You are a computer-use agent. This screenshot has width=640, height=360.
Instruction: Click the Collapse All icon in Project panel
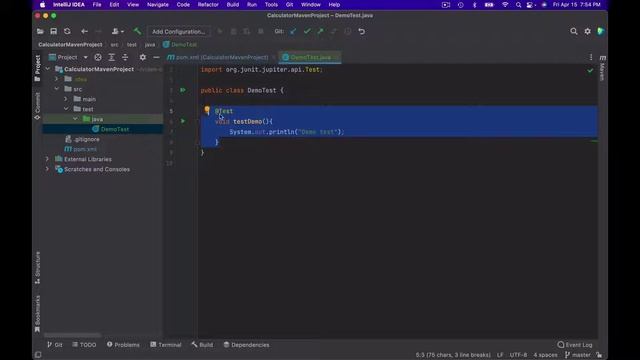click(125, 58)
